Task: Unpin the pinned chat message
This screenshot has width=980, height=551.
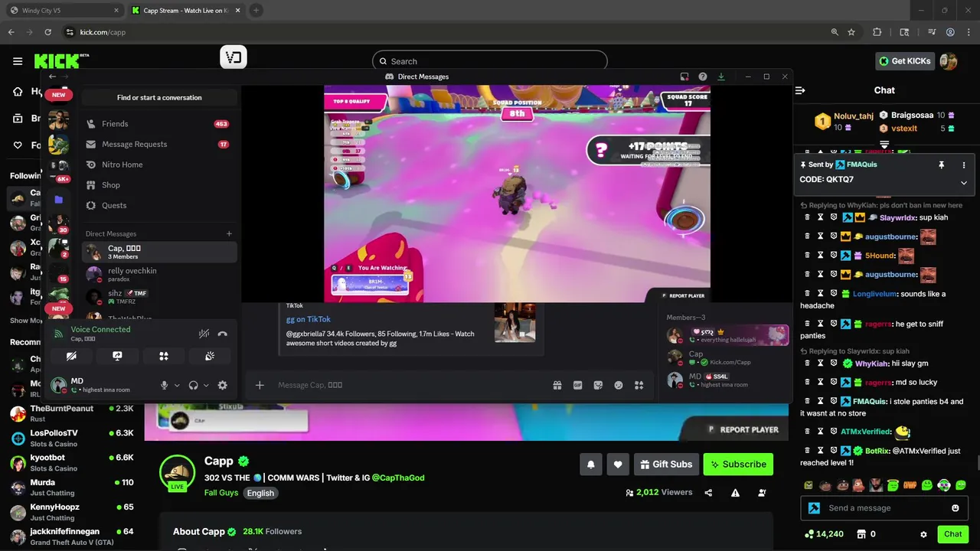Action: (942, 165)
